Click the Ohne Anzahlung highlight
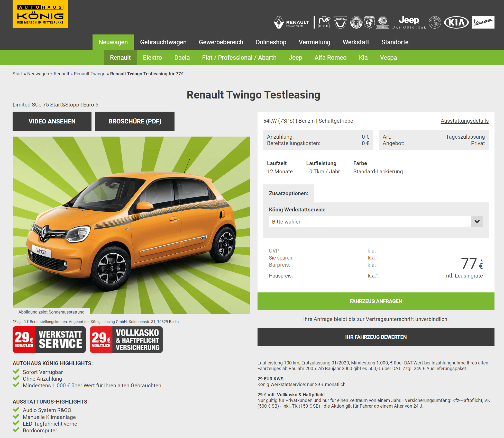 tap(42, 379)
